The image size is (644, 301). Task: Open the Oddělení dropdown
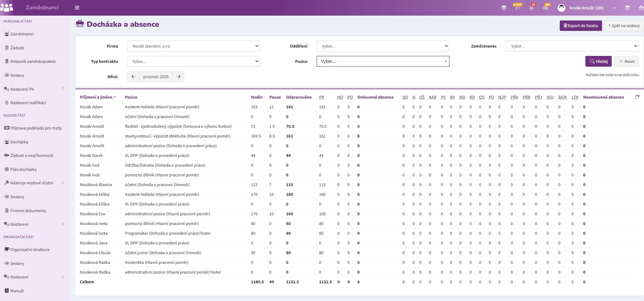pos(383,46)
